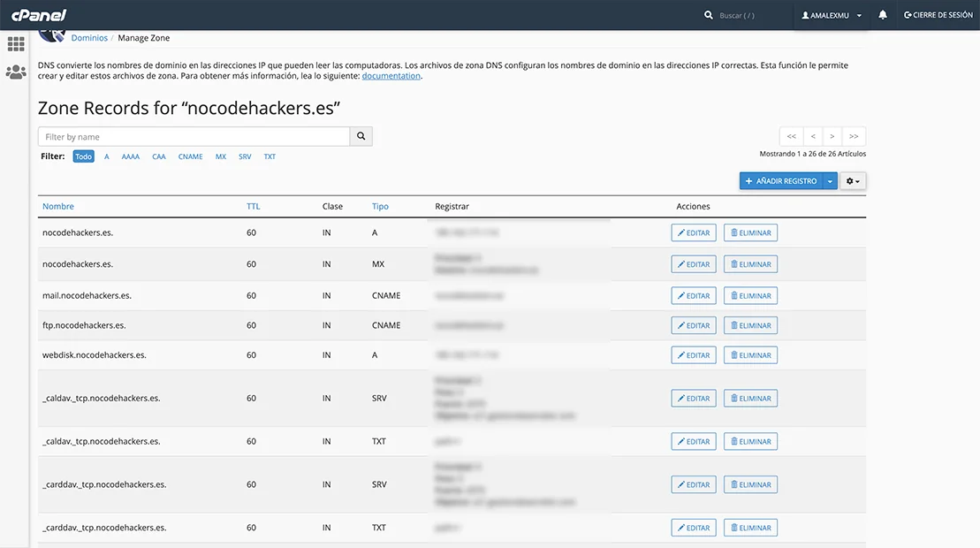Go to the first page of records
This screenshot has width=980, height=548.
point(791,136)
